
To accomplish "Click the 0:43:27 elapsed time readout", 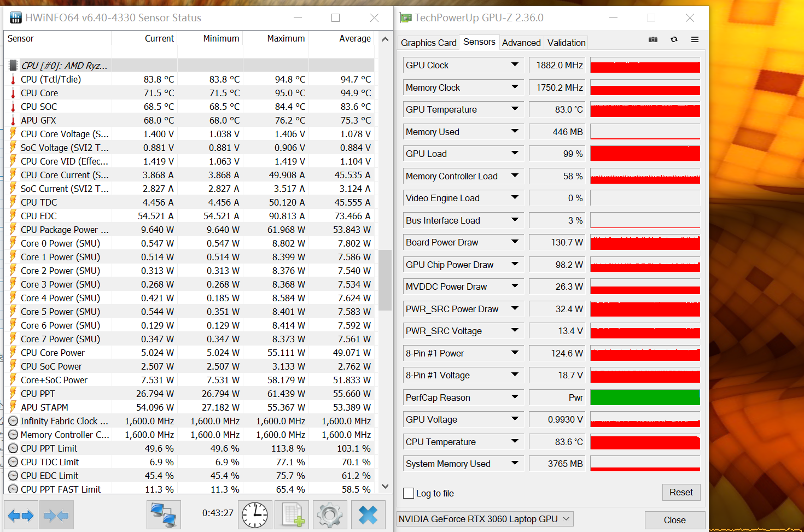I will tap(218, 513).
